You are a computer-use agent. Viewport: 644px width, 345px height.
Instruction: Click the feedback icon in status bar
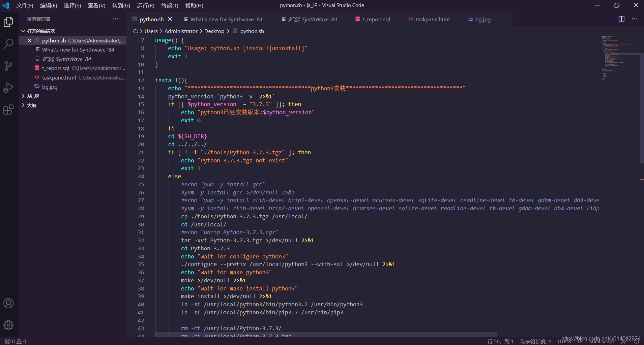pos(624,341)
